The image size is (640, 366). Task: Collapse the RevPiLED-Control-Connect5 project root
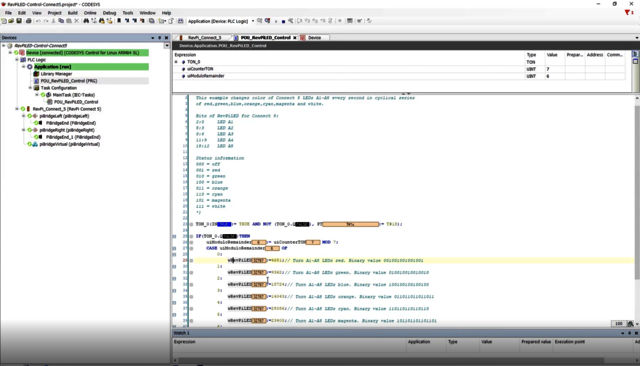tap(4, 46)
